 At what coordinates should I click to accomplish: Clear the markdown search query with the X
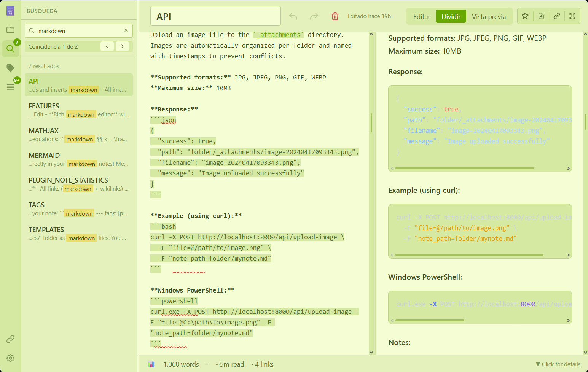[126, 30]
